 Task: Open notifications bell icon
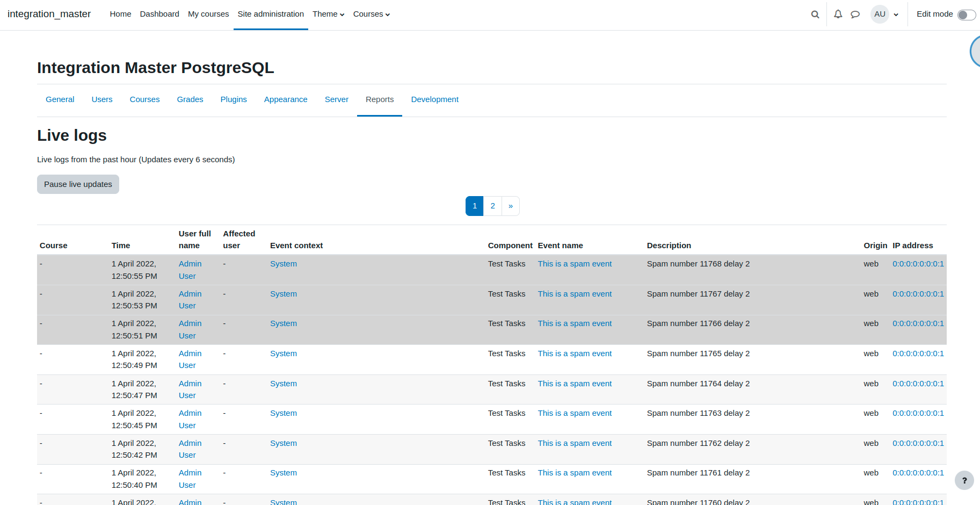pyautogui.click(x=838, y=15)
